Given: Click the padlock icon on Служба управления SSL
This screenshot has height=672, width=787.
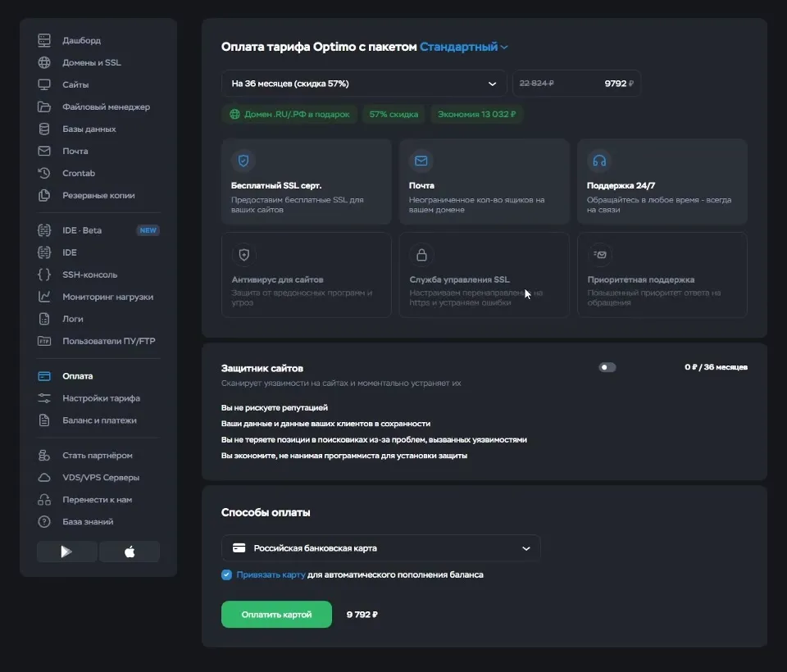Looking at the screenshot, I should coord(421,254).
